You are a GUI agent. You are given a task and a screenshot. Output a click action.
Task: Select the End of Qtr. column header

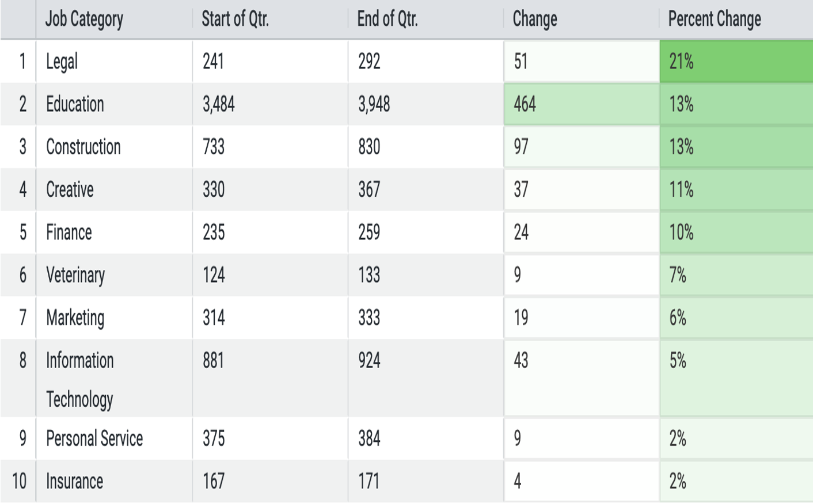(x=426, y=19)
